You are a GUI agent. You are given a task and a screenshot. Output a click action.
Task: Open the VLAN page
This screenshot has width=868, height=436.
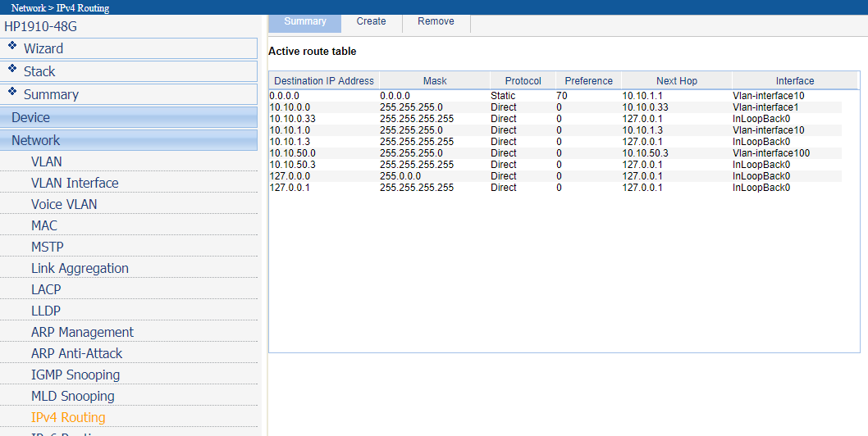tap(47, 161)
